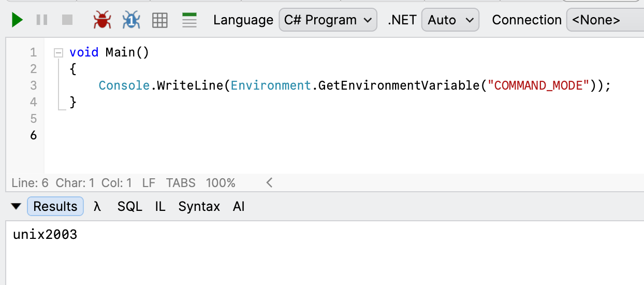Show the SQL output tab
The height and width of the screenshot is (285, 644).
click(129, 207)
